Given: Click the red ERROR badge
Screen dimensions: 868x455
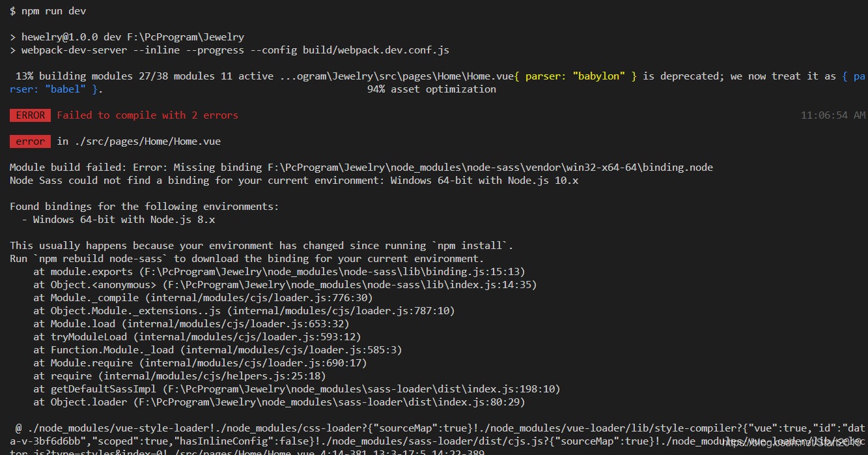Looking at the screenshot, I should (x=30, y=115).
